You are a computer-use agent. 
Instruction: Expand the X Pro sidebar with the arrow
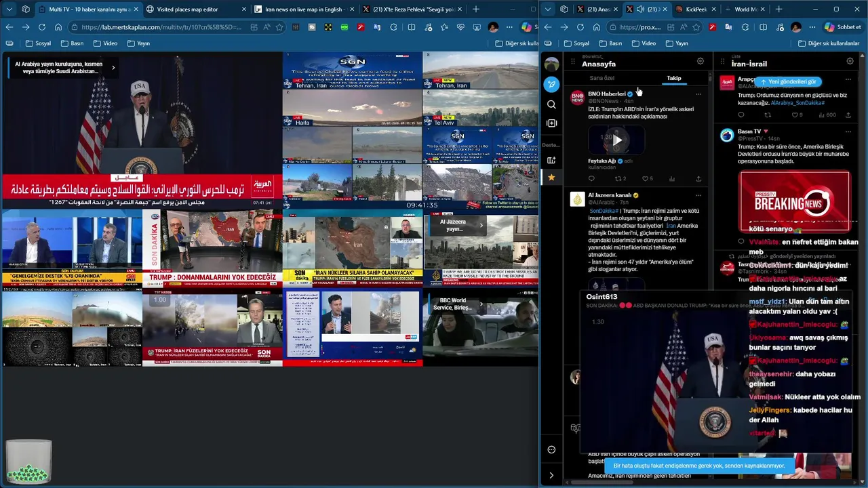point(551,476)
